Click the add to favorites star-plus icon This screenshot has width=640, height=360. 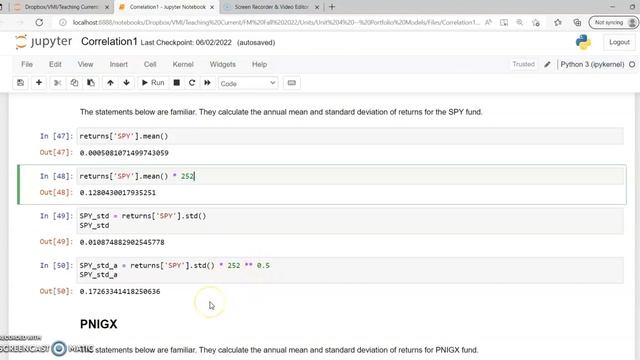(536, 22)
